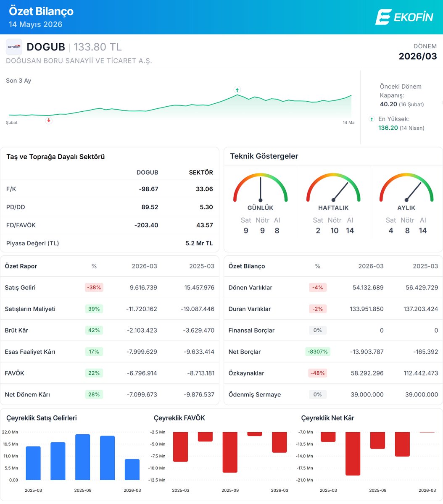Screen dimensions: 443x504
Task: Click the largest red bar in Çeyreklik Net Kâr
Action: click(x=353, y=454)
